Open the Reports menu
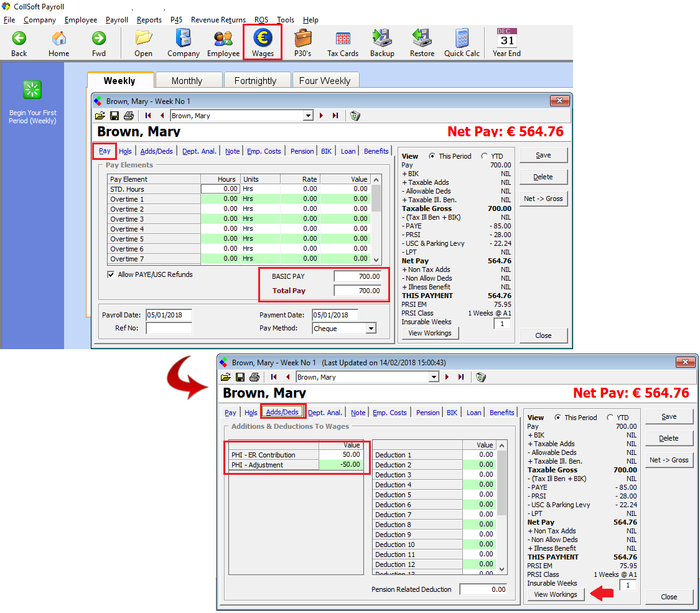 149,20
